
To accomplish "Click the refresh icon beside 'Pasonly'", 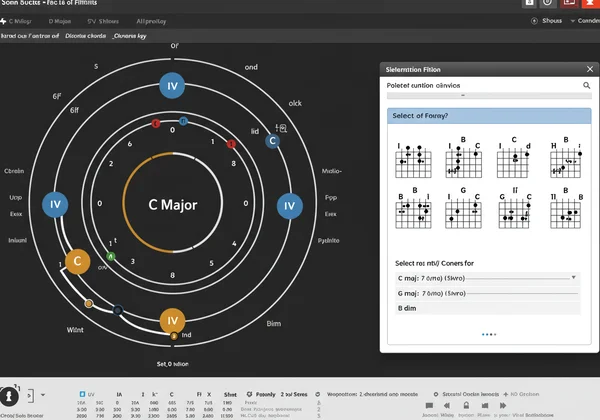I will point(249,394).
